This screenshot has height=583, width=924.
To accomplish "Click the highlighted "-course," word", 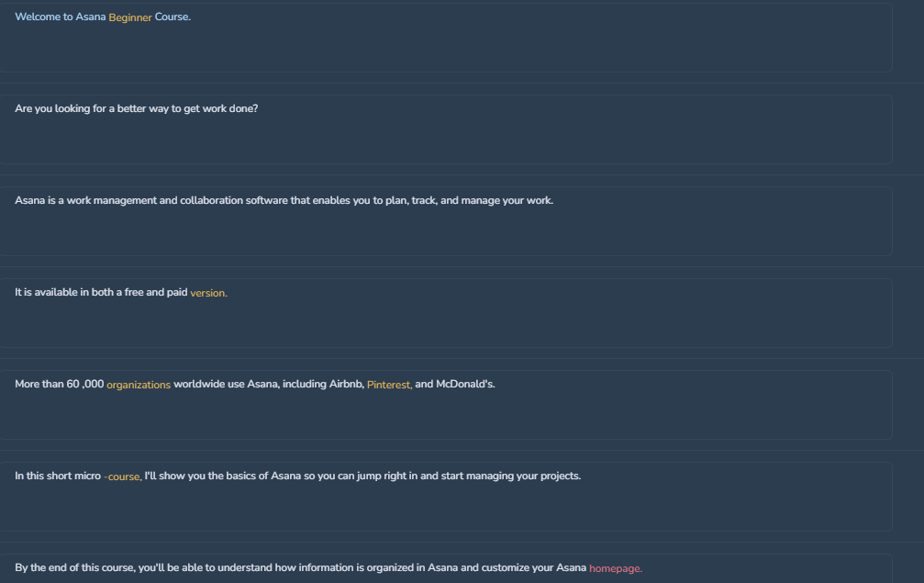I will (123, 476).
